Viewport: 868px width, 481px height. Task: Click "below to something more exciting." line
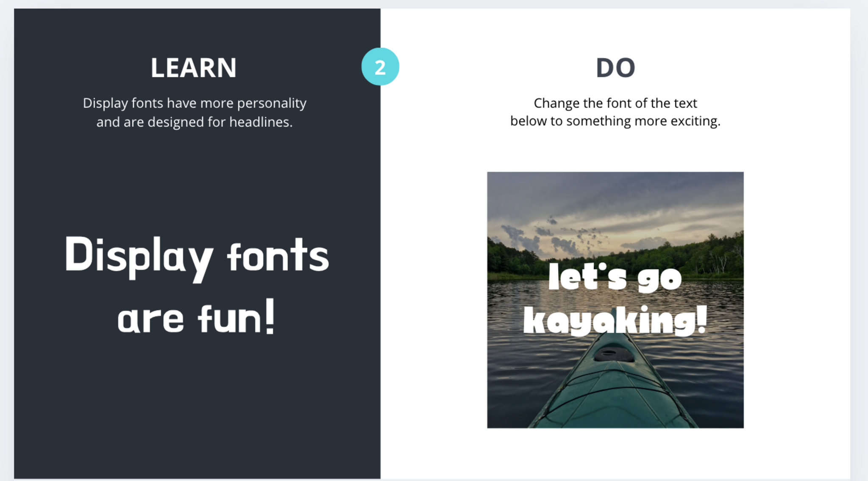615,121
